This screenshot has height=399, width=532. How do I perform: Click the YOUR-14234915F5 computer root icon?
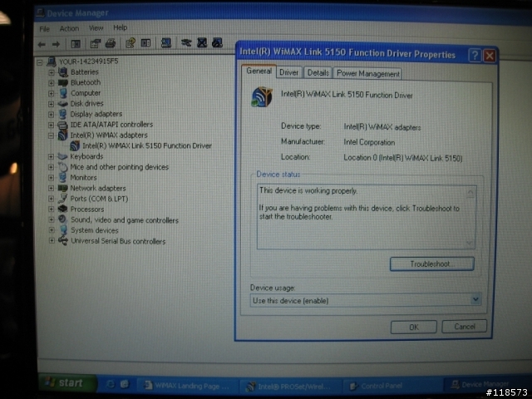(52, 62)
